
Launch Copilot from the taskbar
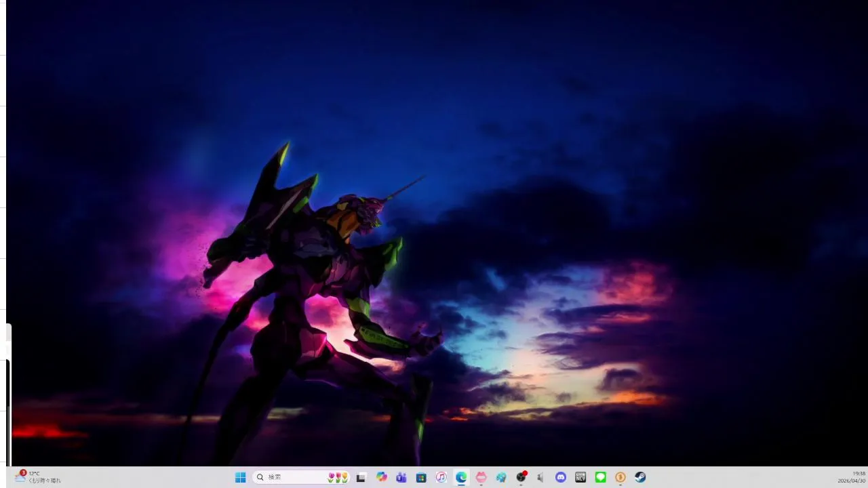coord(382,477)
